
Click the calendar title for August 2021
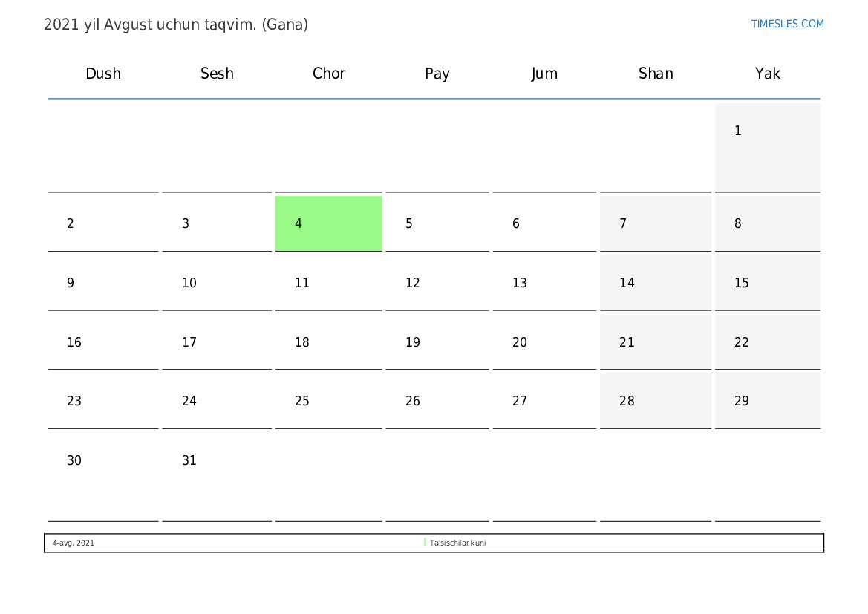[x=176, y=25]
